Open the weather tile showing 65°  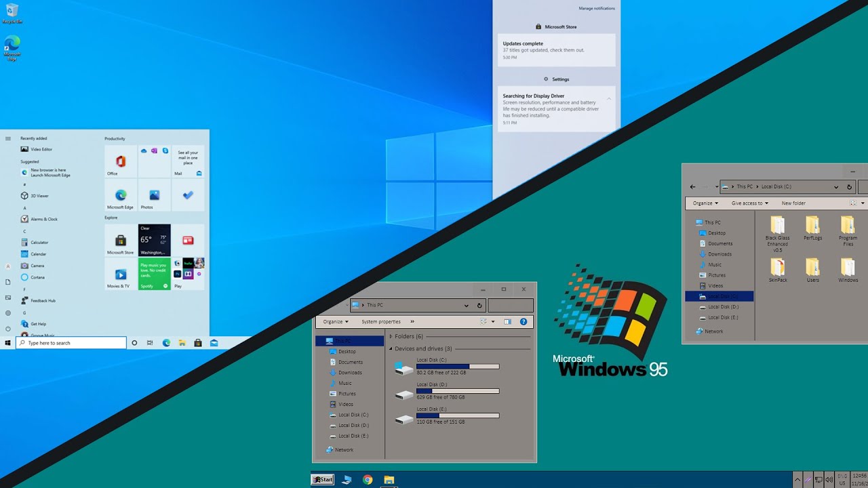point(154,241)
